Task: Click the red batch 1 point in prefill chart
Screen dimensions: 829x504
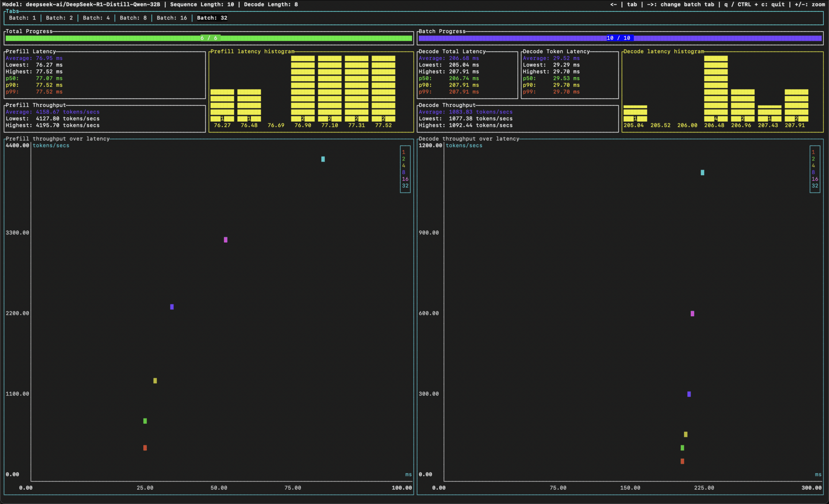Action: click(145, 448)
